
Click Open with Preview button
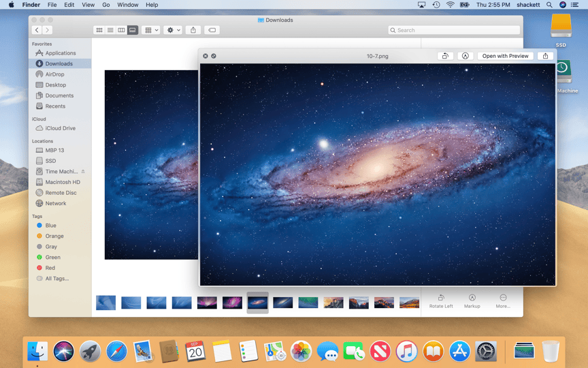click(505, 56)
